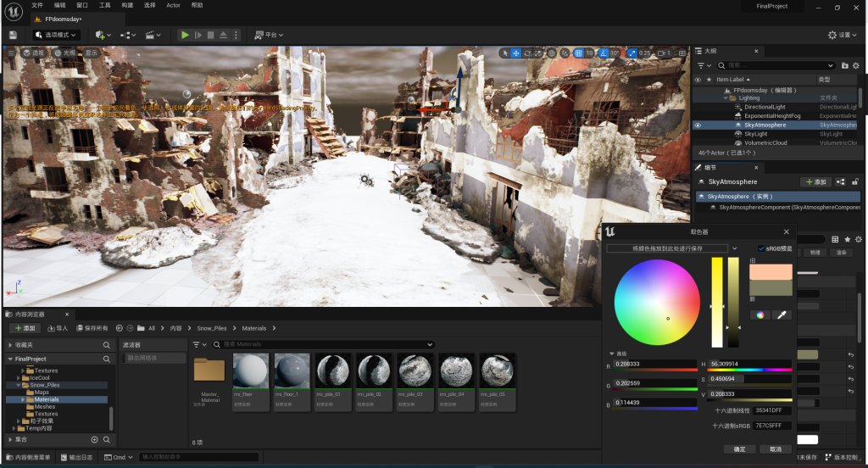Open the 工具 menu
The height and width of the screenshot is (468, 868).
coord(104,5)
